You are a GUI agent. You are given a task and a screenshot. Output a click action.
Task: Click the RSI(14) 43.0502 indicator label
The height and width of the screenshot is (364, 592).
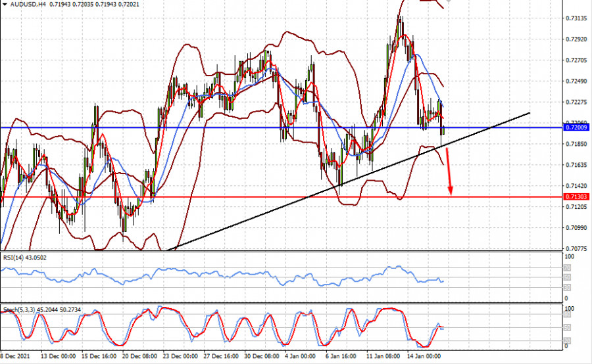pos(25,258)
